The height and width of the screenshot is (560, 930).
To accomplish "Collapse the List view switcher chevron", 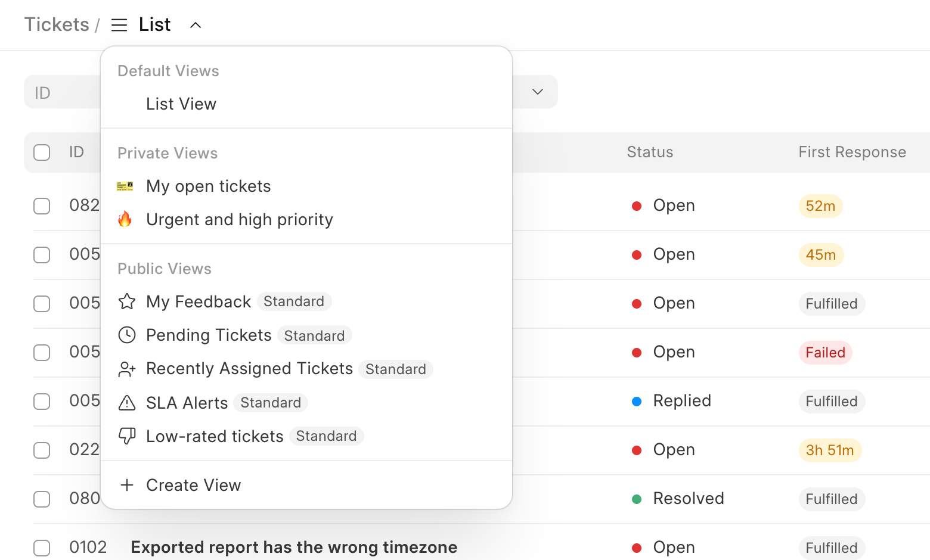I will point(196,25).
